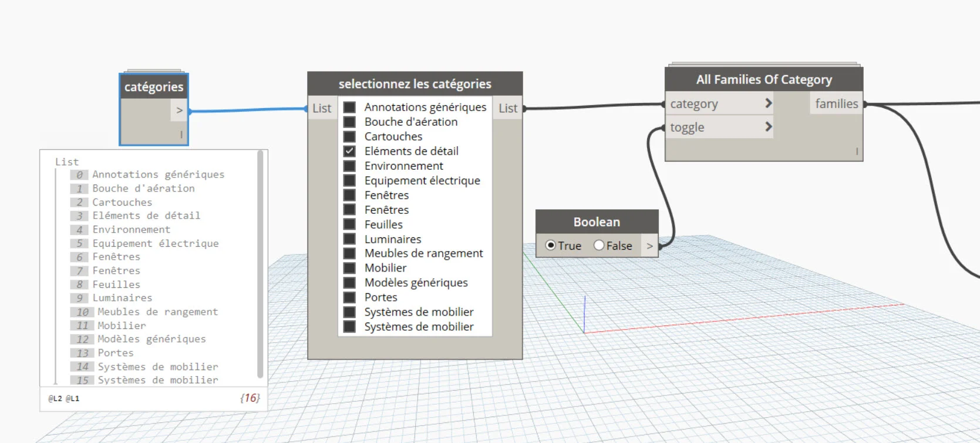The image size is (980, 443).
Task: Click the List output port of selection node
Action: [508, 108]
